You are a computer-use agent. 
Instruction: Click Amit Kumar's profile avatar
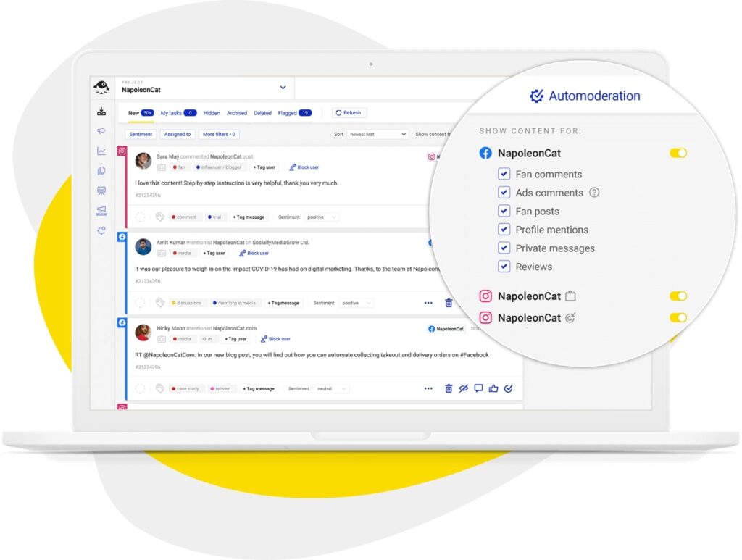pos(143,247)
